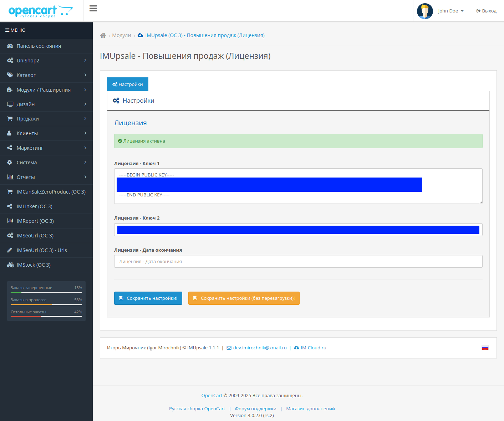504x421 pixels.
Task: Open the IMSeoUrl (OC 3) - Urls item
Action: point(46,250)
